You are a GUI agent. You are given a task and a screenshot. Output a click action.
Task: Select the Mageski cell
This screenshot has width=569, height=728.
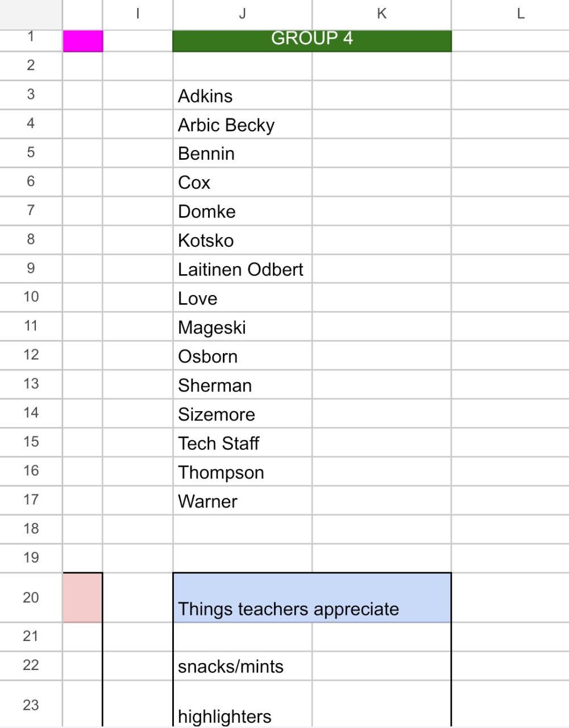pos(242,327)
